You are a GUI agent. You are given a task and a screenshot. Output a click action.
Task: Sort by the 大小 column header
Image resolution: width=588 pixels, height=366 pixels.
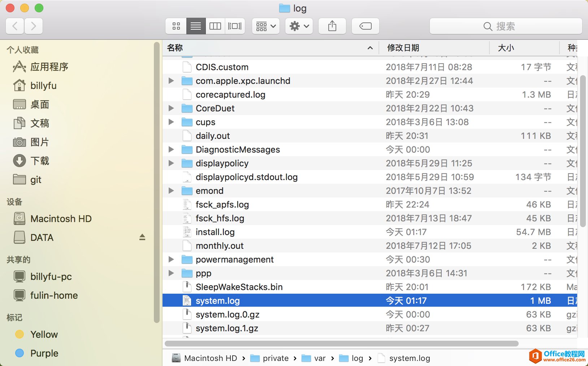coord(506,48)
